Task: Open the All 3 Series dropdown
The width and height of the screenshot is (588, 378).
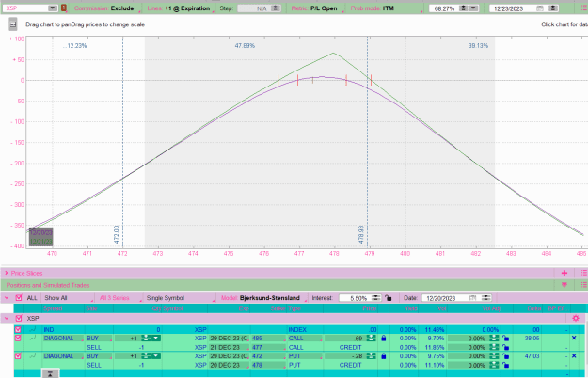Action: coord(119,298)
